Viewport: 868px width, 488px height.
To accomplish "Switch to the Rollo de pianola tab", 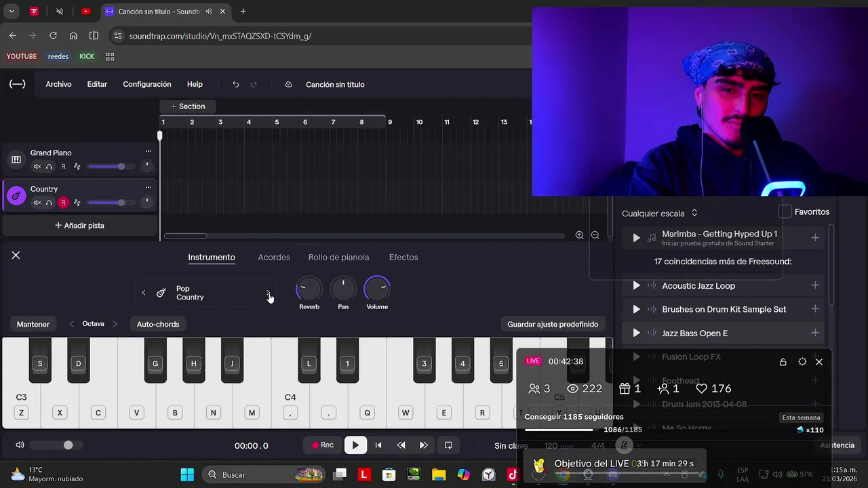I will pos(338,258).
